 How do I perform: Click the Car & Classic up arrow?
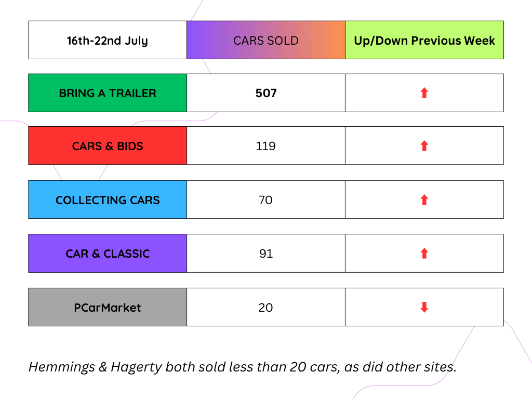[x=424, y=253]
